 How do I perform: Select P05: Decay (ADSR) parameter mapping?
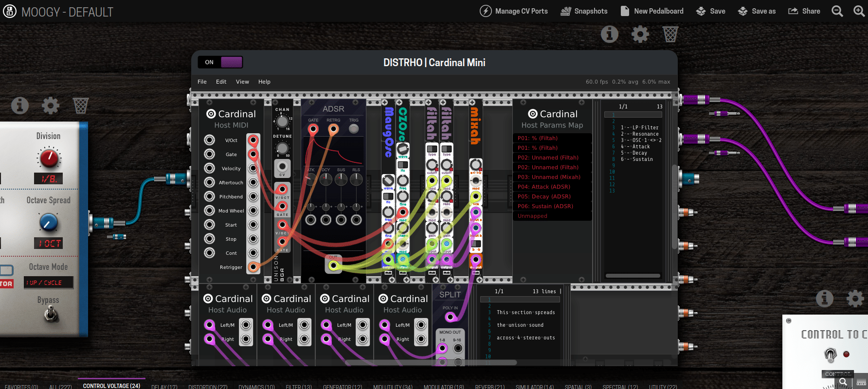(552, 196)
